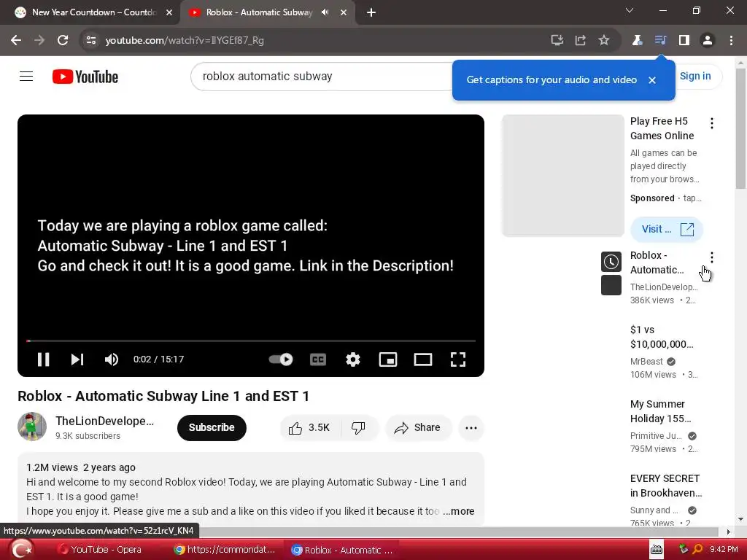Open on-screen keyboard tray icon
The image size is (747, 560).
coord(657,550)
